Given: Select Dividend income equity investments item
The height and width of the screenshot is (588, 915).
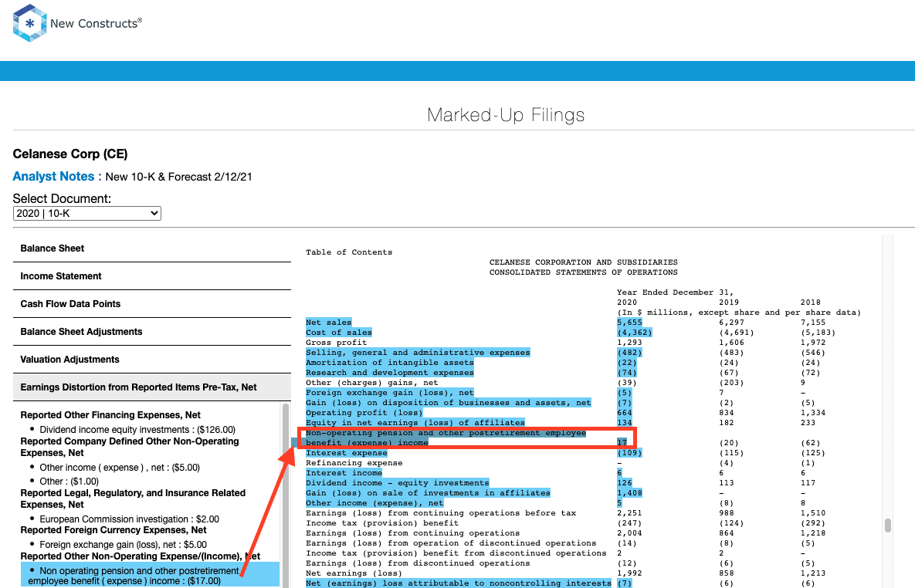Looking at the screenshot, I should (137, 430).
